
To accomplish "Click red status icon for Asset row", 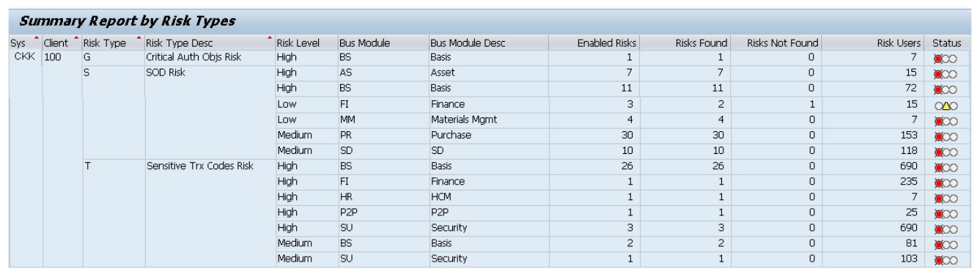I will click(x=945, y=73).
